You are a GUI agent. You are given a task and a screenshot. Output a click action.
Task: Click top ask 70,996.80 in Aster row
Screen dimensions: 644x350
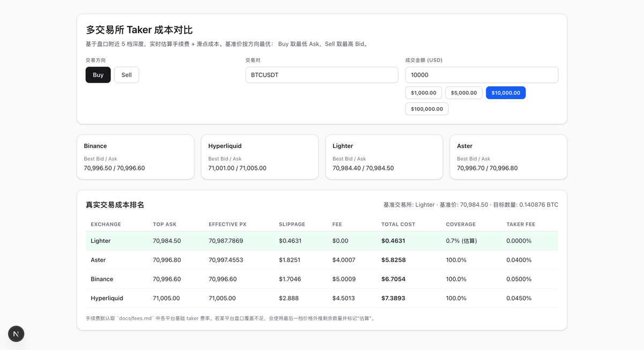pos(167,260)
